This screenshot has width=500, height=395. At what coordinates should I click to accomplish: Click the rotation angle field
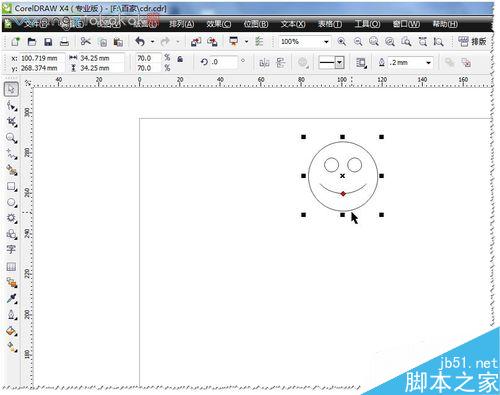pyautogui.click(x=224, y=62)
